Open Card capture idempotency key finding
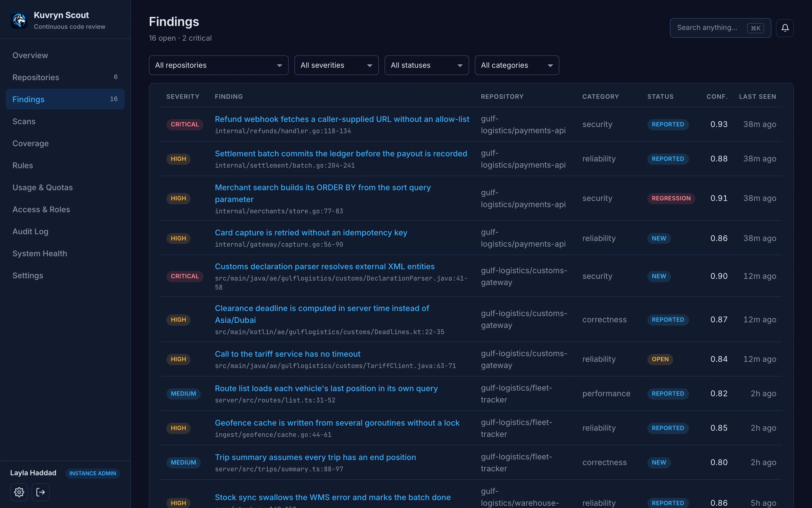 [x=311, y=233]
